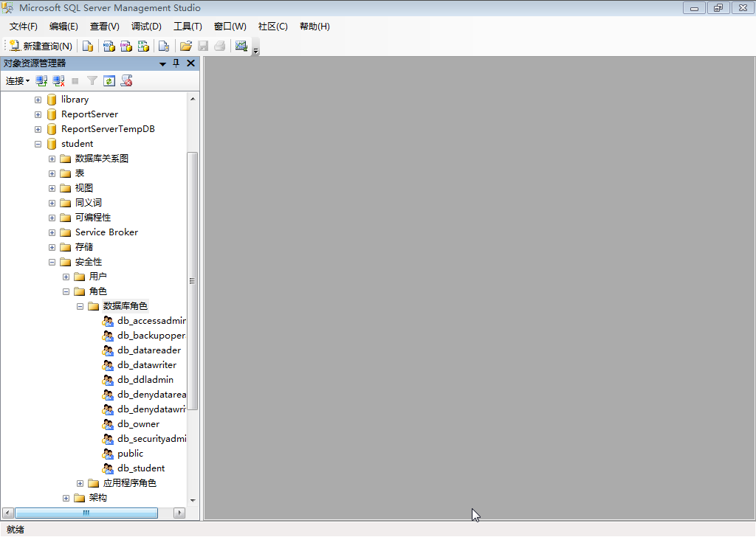The width and height of the screenshot is (756, 537).
Task: Click the Connect Object Explorer icon
Action: 41,81
